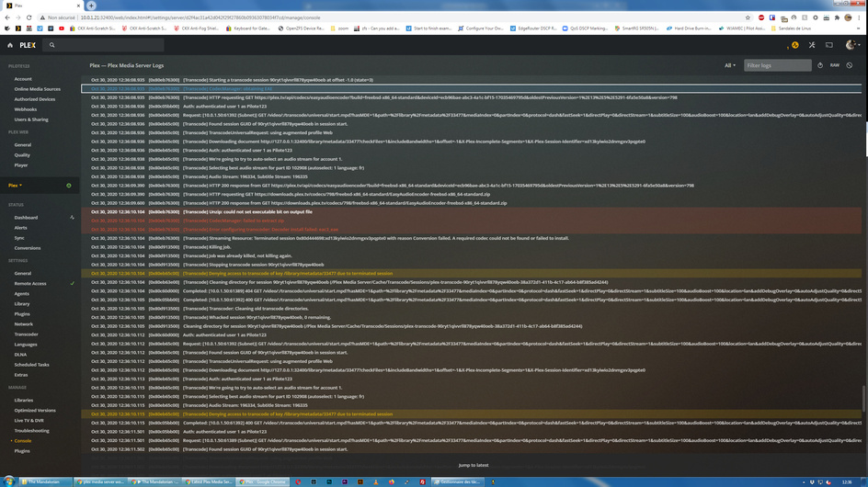
Task: Open Languages settings
Action: click(26, 345)
